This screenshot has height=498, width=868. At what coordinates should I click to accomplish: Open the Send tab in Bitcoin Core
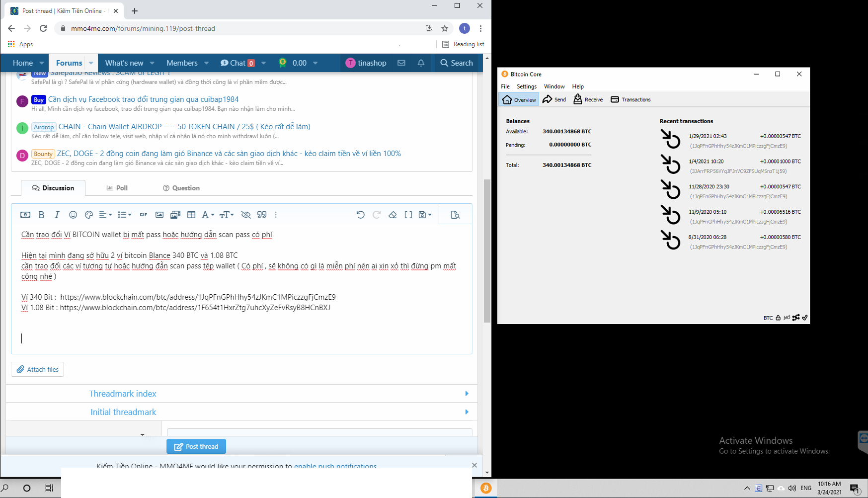coord(554,99)
